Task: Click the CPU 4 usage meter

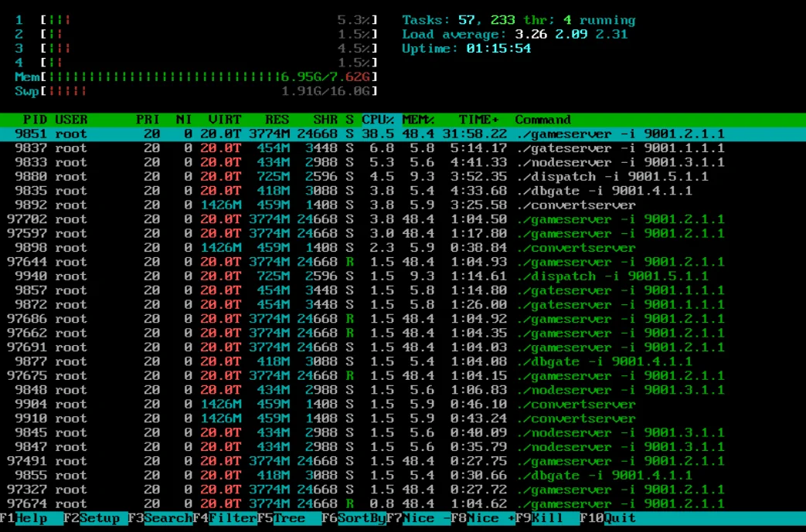Action: pos(196,63)
